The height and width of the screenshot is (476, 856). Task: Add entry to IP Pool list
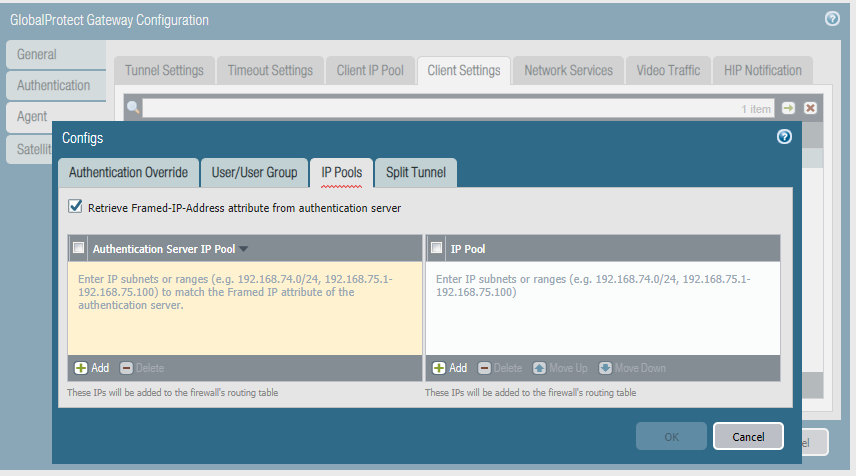[x=450, y=368]
